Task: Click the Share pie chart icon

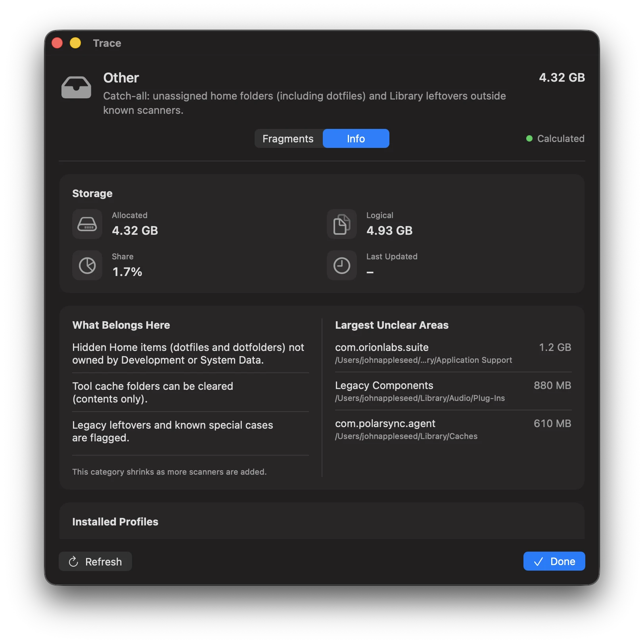Action: pyautogui.click(x=87, y=265)
